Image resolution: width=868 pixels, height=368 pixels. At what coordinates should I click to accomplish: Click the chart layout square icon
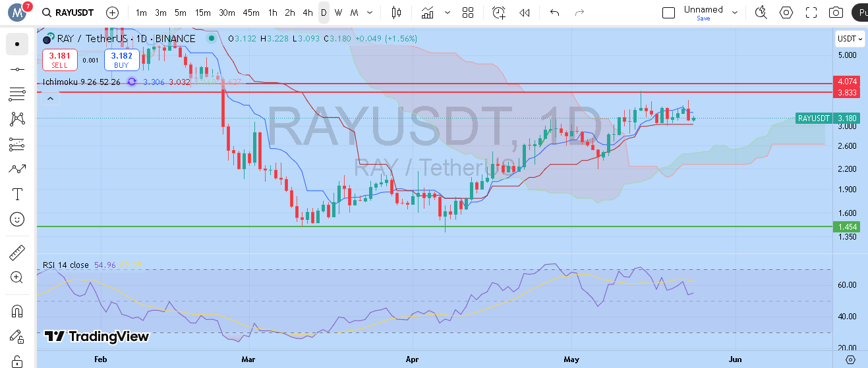coord(669,13)
